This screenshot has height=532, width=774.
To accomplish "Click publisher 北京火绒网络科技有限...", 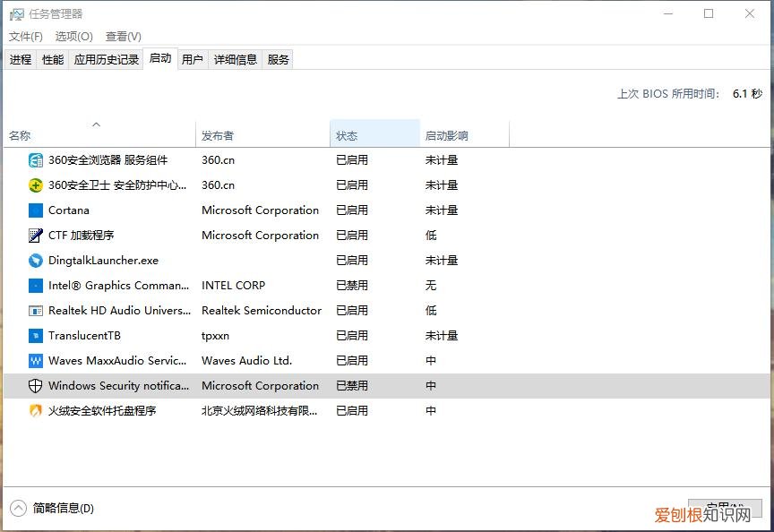I will pyautogui.click(x=259, y=410).
